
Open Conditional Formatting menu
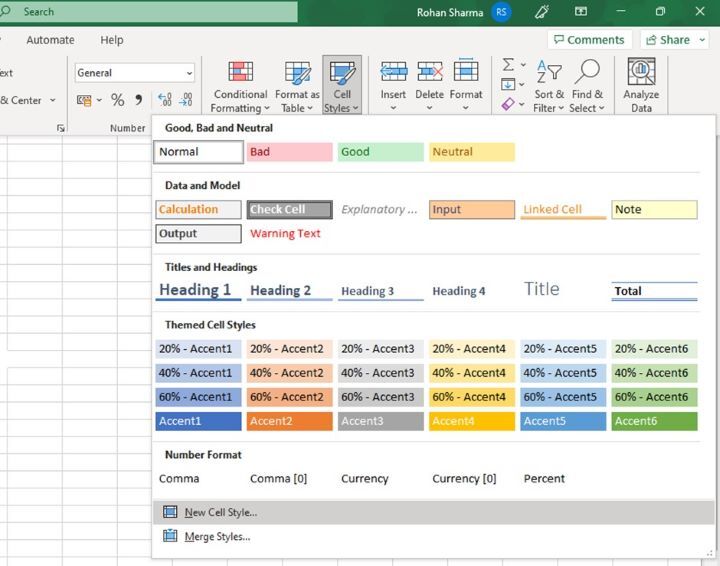[x=240, y=86]
